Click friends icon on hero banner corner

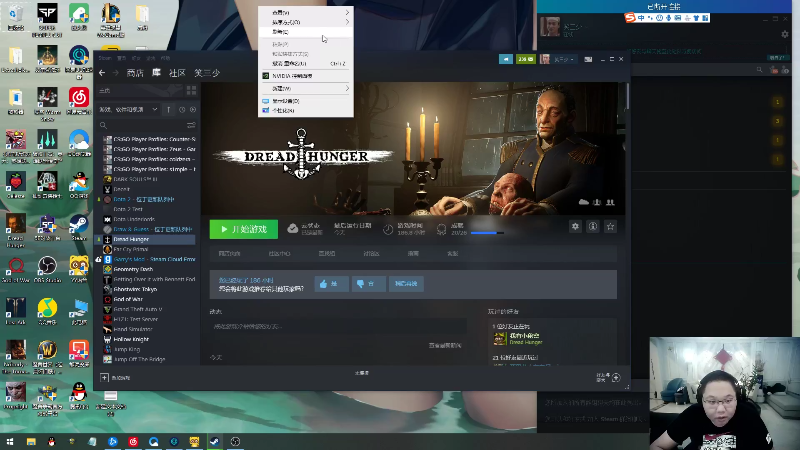click(610, 203)
